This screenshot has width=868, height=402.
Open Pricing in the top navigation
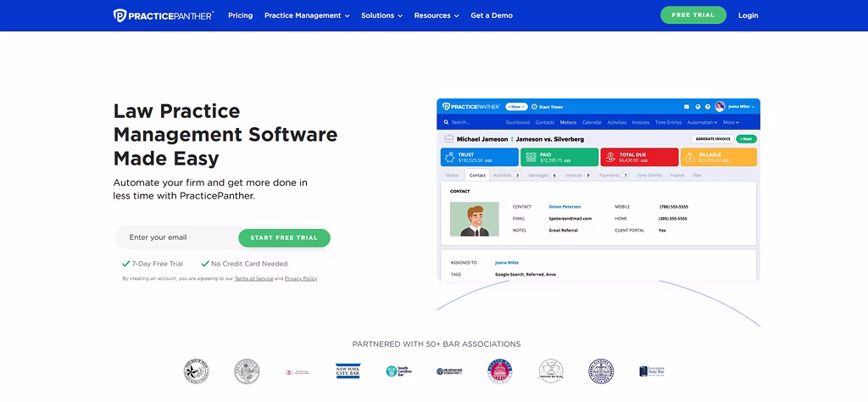click(x=240, y=15)
